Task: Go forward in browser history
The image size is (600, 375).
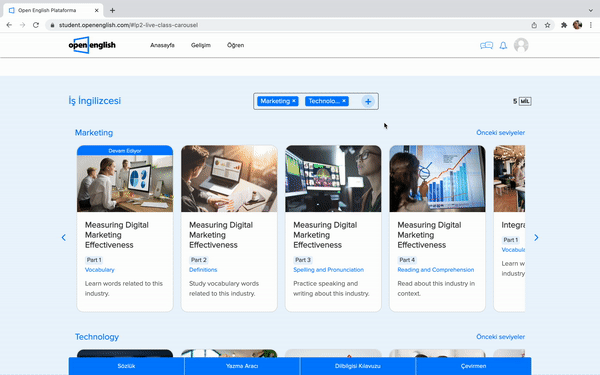Action: [x=23, y=25]
